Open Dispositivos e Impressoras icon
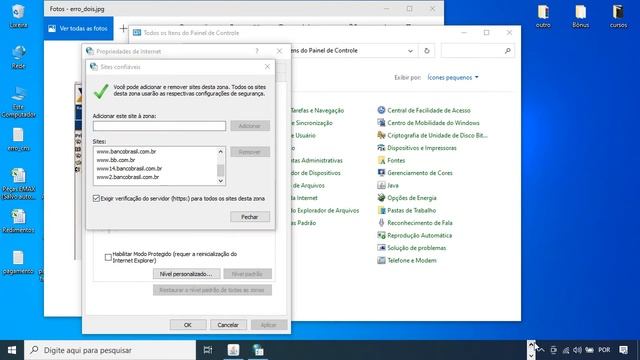The height and width of the screenshot is (360, 640). [381, 148]
